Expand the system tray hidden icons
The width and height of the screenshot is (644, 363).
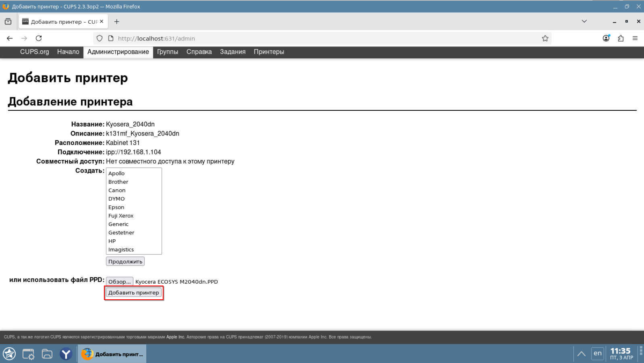click(581, 354)
